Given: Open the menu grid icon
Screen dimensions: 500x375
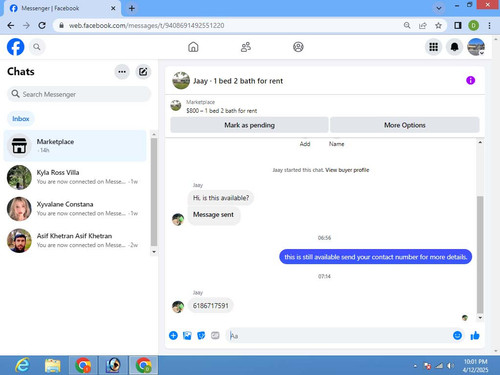Looking at the screenshot, I should (433, 47).
